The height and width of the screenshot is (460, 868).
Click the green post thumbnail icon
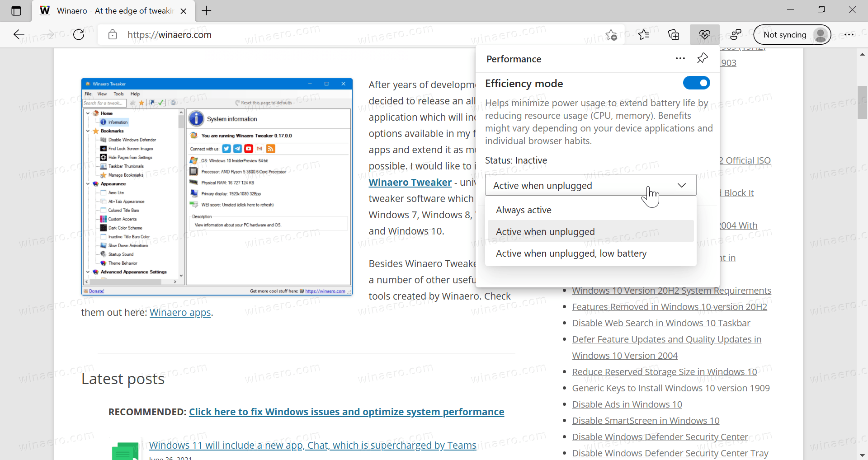(125, 451)
